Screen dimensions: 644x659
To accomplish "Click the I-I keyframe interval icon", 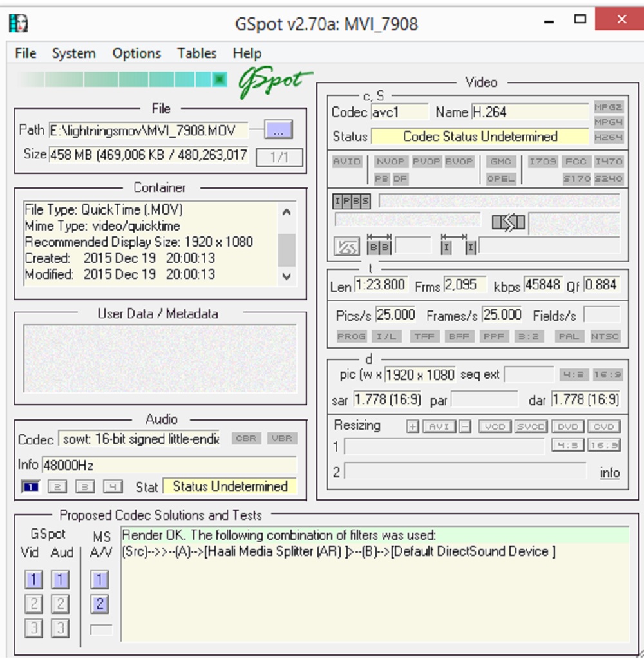I will 459,245.
